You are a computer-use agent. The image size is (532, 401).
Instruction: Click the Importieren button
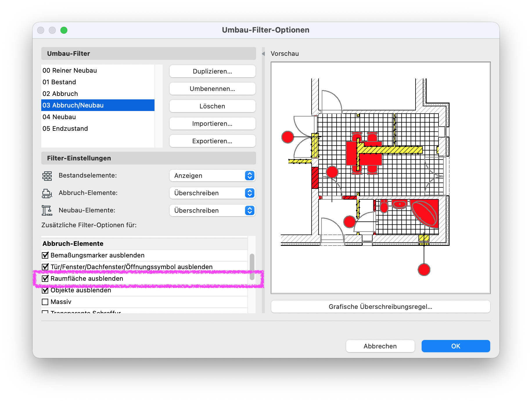click(212, 123)
